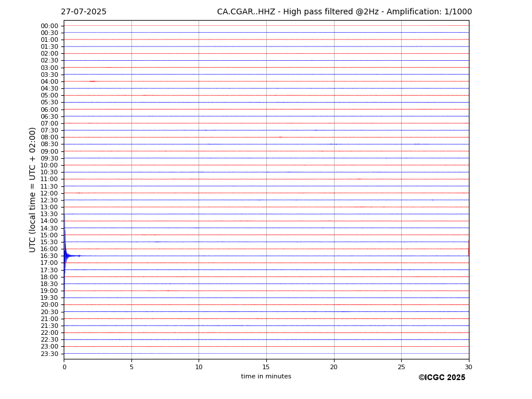Viewport: 532px width, 399px height.
Task: Click the x-axis tick label 10
Action: pos(199,367)
